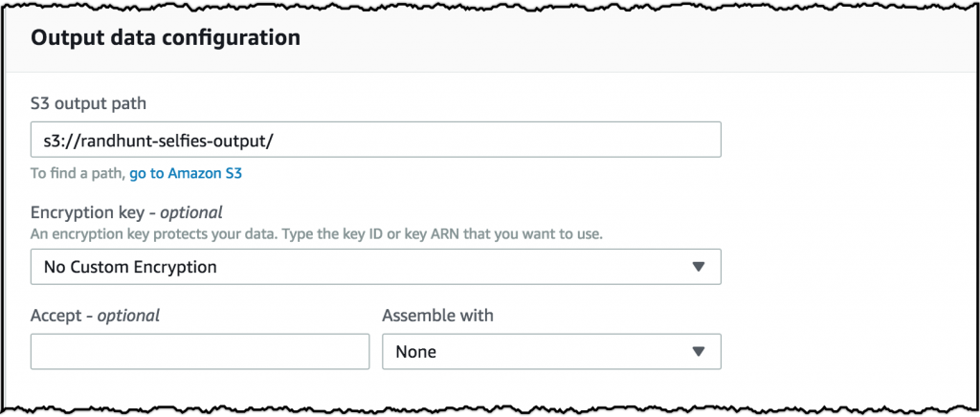Screen dimensions: 980x417
Task: Open the No Custom Encryption dropdown
Action: pos(375,267)
